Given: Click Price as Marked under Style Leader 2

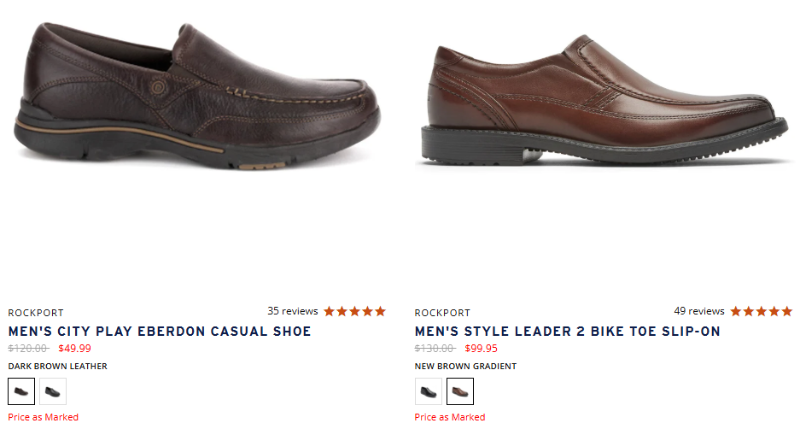Looking at the screenshot, I should [x=450, y=417].
